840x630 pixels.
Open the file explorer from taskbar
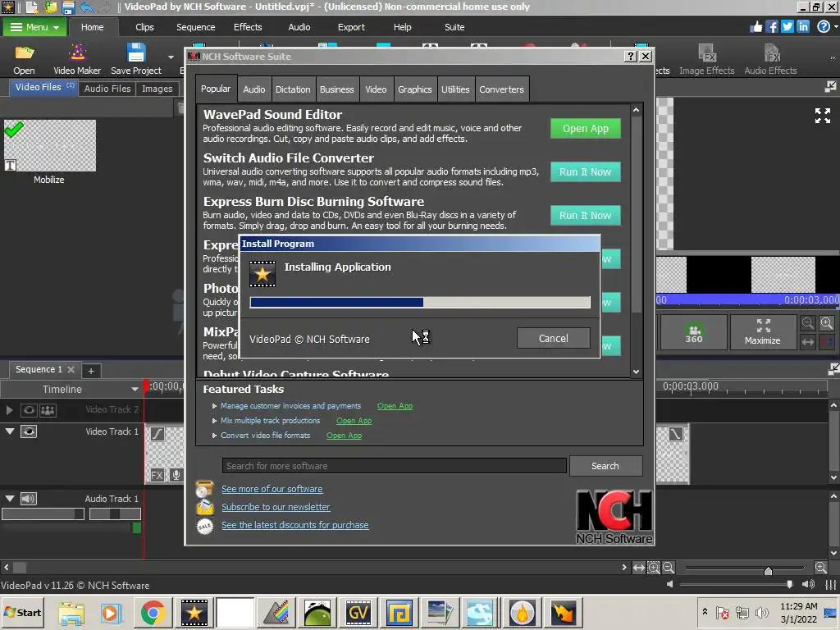click(x=71, y=612)
